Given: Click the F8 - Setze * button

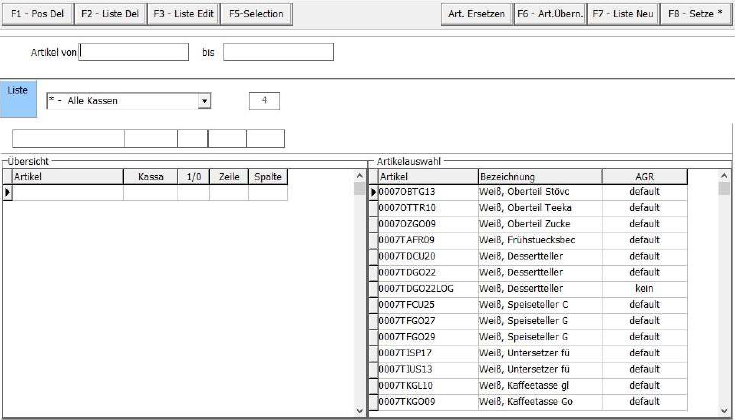Looking at the screenshot, I should click(696, 15).
